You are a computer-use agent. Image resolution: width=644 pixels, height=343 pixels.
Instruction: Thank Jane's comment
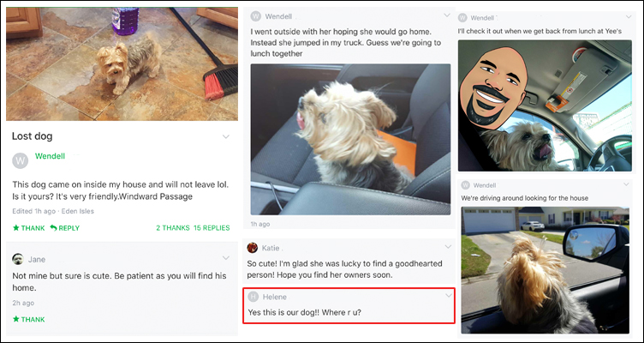[x=28, y=319]
